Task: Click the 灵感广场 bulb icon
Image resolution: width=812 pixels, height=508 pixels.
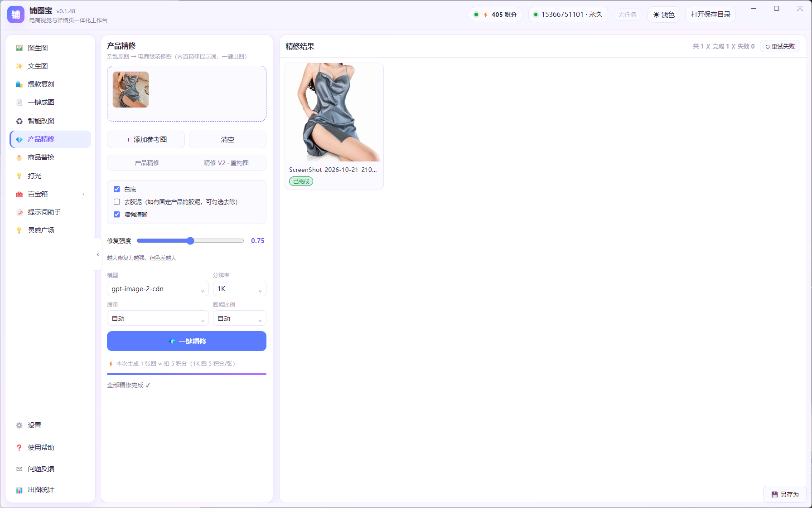Action: [x=19, y=230]
